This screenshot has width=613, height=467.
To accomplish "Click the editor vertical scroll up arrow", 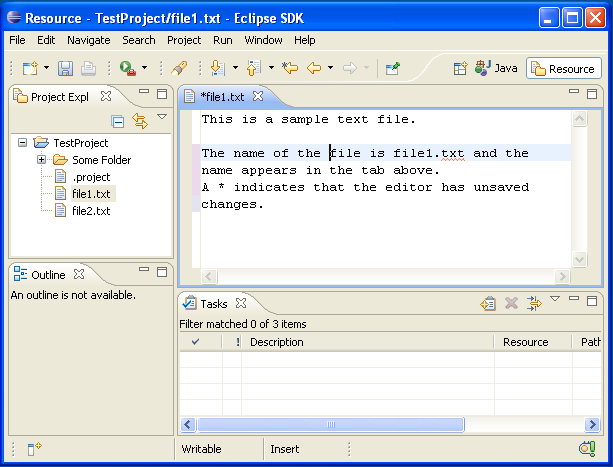I will 579,118.
